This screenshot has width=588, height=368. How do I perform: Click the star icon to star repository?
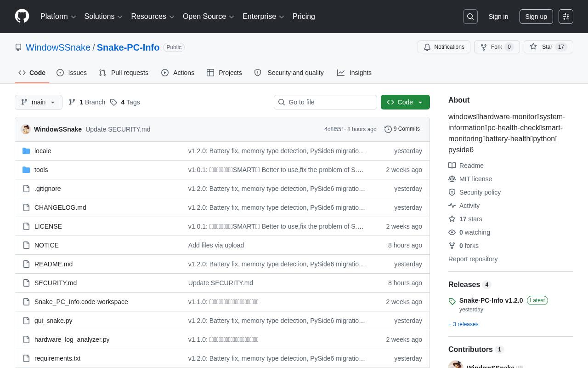[x=533, y=47]
